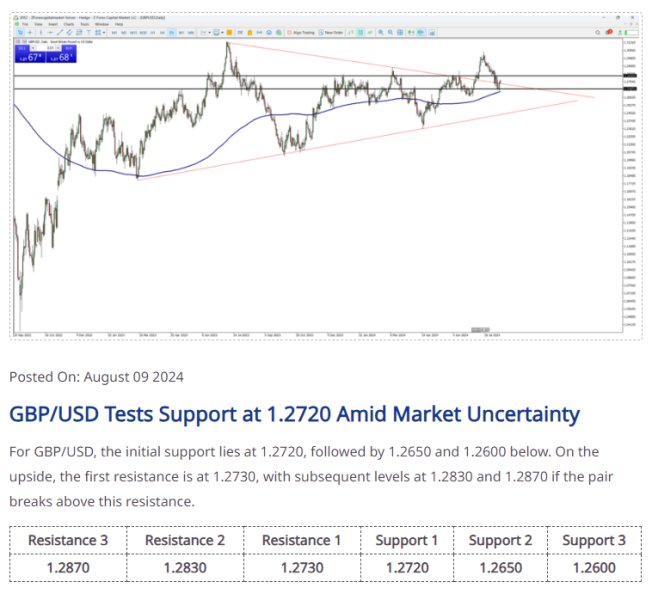Viewport: 652px width, 600px height.
Task: Open the Window menu
Action: click(102, 25)
